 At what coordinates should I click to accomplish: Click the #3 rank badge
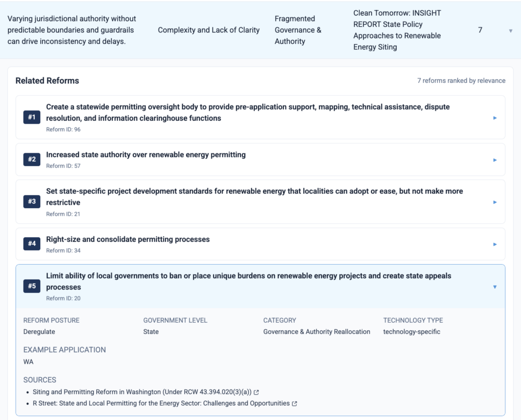coord(32,202)
